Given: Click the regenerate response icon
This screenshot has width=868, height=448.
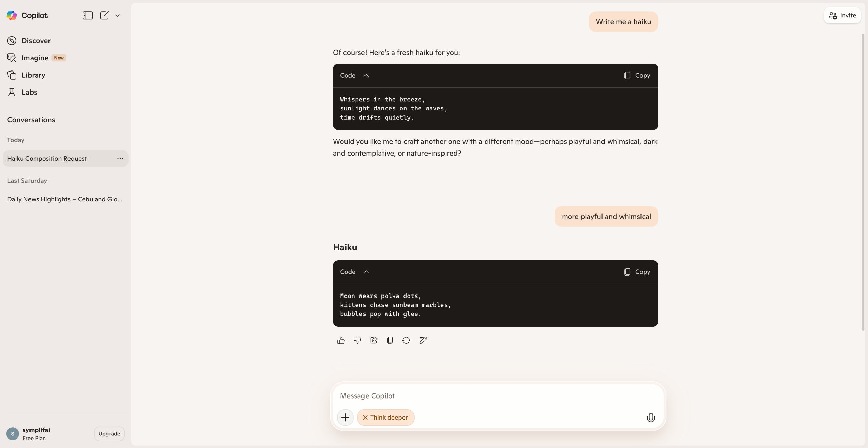Looking at the screenshot, I should tap(406, 340).
